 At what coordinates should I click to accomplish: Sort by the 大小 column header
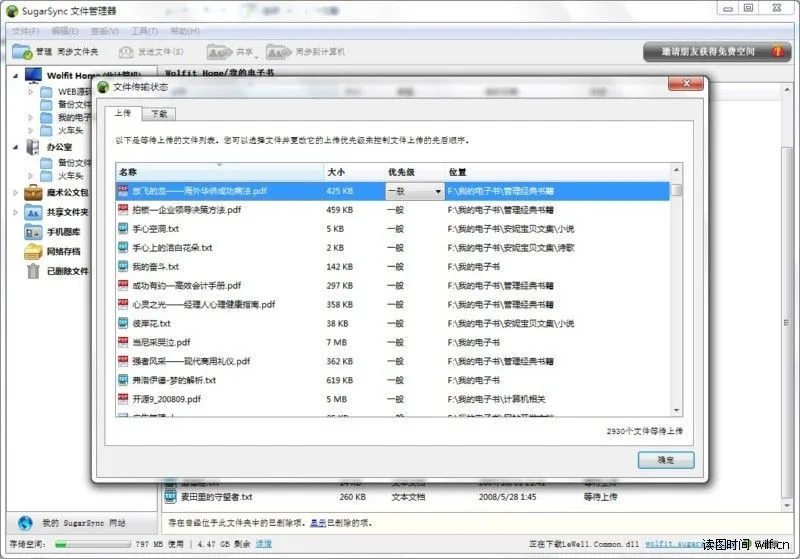pos(354,172)
